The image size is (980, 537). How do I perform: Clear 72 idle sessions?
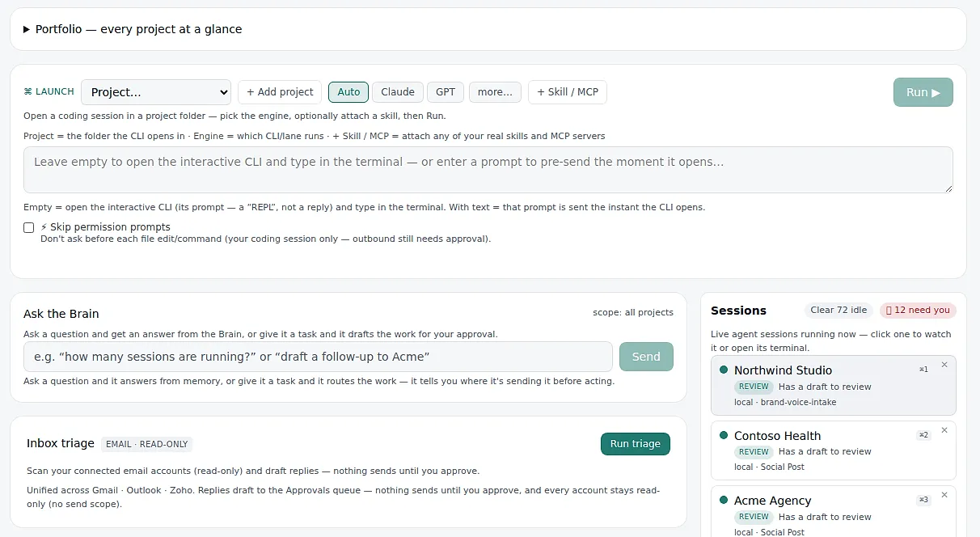coord(838,311)
